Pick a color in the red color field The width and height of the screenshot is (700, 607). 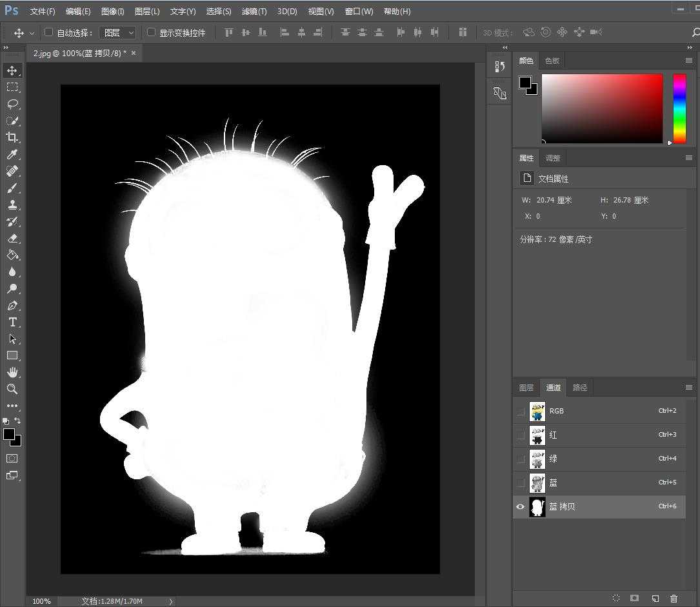point(602,109)
